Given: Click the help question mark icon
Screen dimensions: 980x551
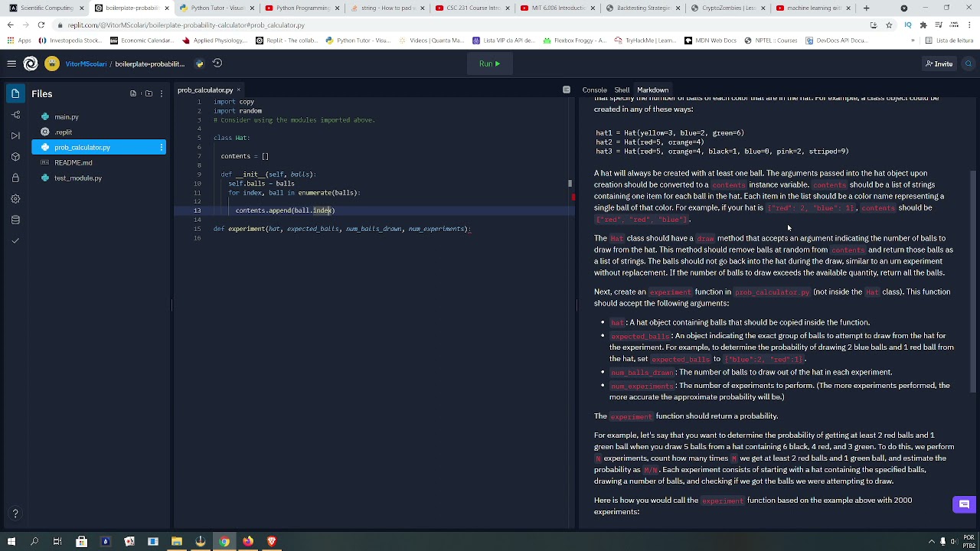Looking at the screenshot, I should point(15,514).
